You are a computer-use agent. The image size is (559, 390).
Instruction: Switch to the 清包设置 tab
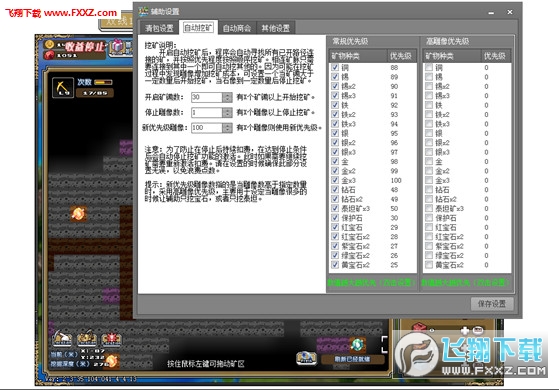pyautogui.click(x=159, y=28)
